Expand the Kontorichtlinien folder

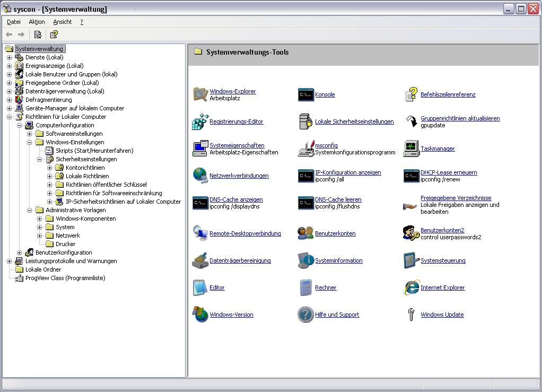[49, 168]
